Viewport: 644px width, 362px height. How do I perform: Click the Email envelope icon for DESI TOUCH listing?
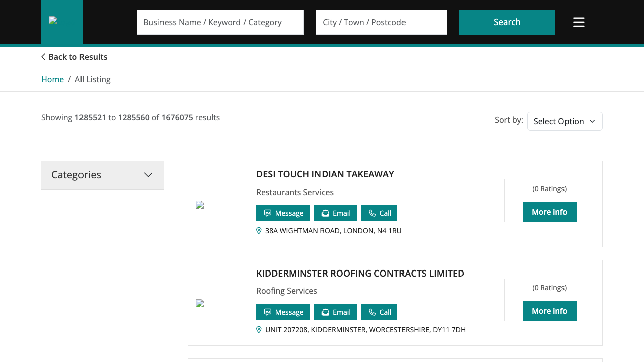click(325, 213)
